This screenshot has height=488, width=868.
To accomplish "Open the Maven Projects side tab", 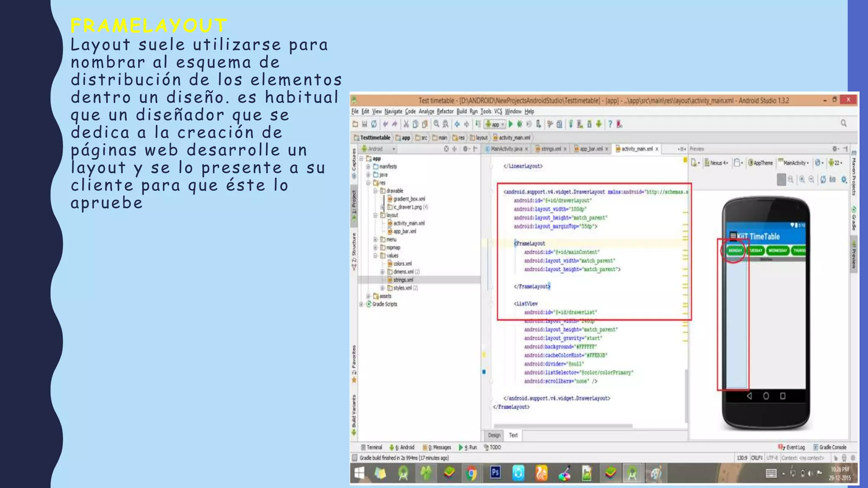I will [x=854, y=173].
